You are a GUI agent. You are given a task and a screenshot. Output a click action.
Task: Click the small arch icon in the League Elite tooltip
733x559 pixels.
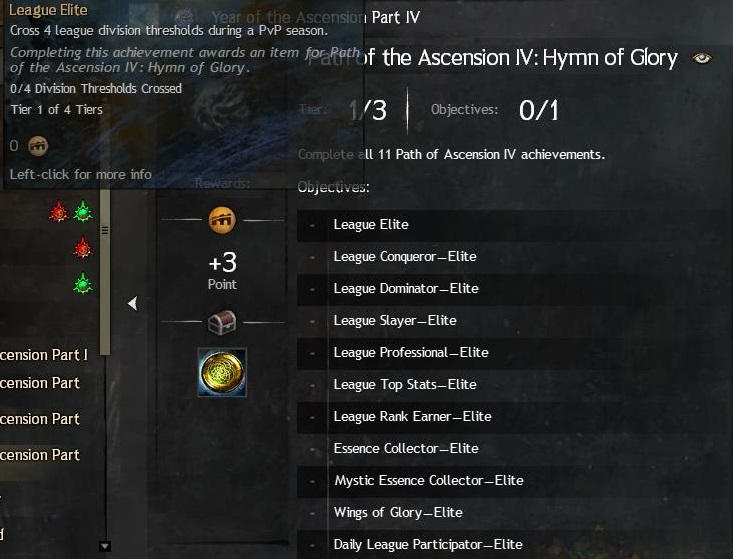coord(38,146)
